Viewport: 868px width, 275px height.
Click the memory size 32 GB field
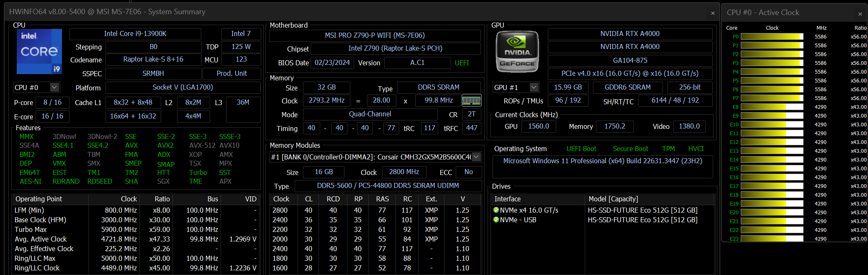(x=326, y=87)
